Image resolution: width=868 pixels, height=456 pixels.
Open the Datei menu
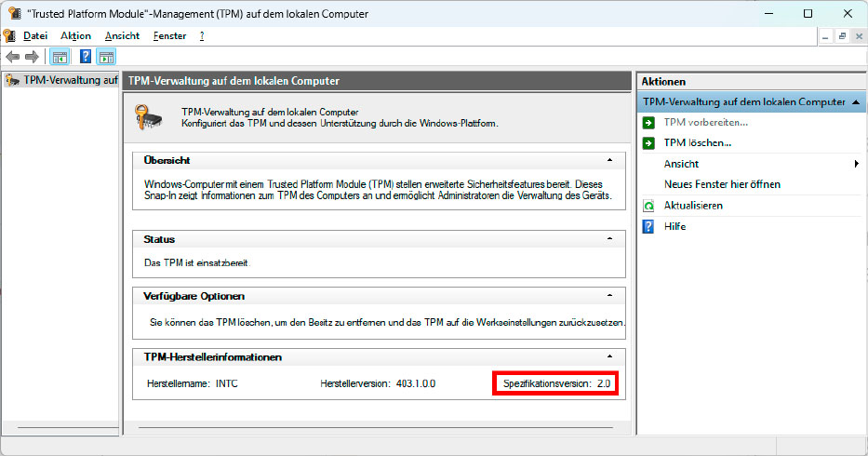coord(35,35)
